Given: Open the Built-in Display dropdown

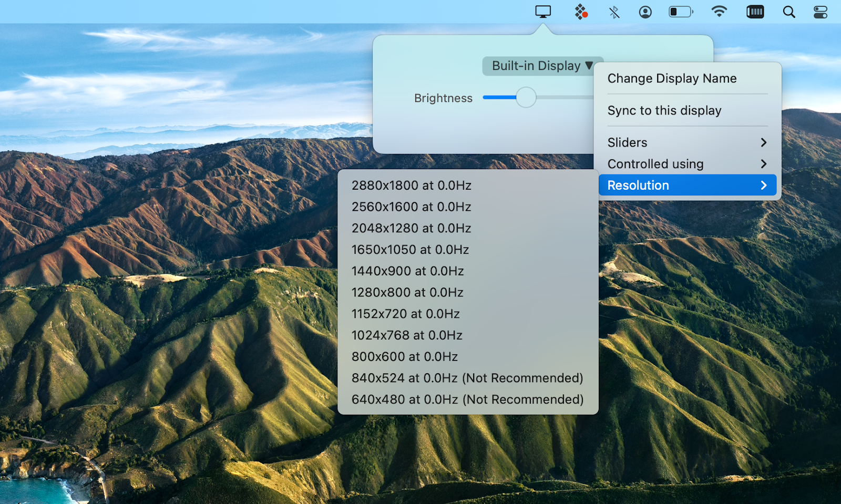Looking at the screenshot, I should point(542,66).
